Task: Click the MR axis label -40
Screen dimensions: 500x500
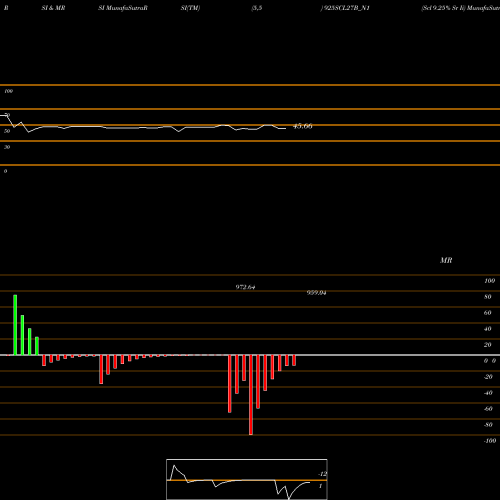Action: point(488,393)
